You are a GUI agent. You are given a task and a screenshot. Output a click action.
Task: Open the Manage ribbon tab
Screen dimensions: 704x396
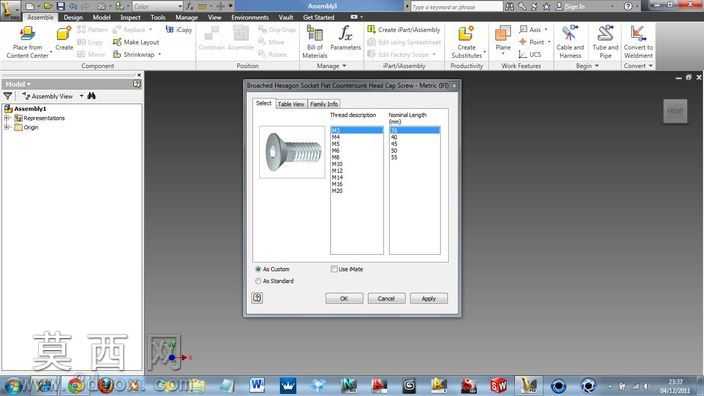[x=186, y=18]
